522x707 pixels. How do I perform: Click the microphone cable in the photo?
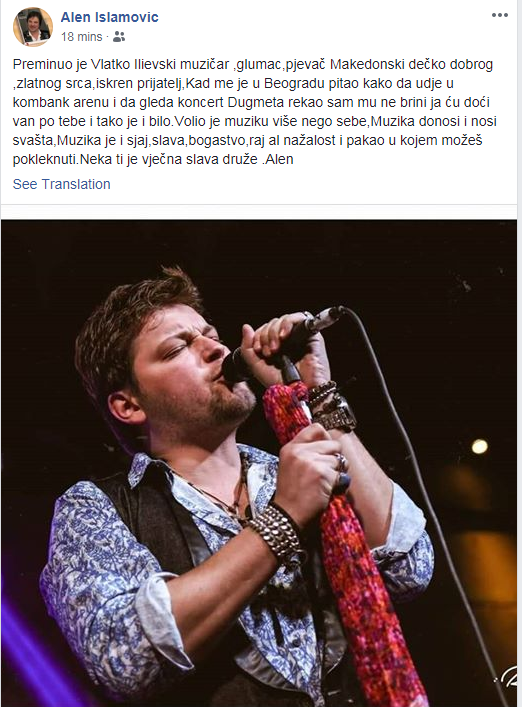pyautogui.click(x=428, y=496)
